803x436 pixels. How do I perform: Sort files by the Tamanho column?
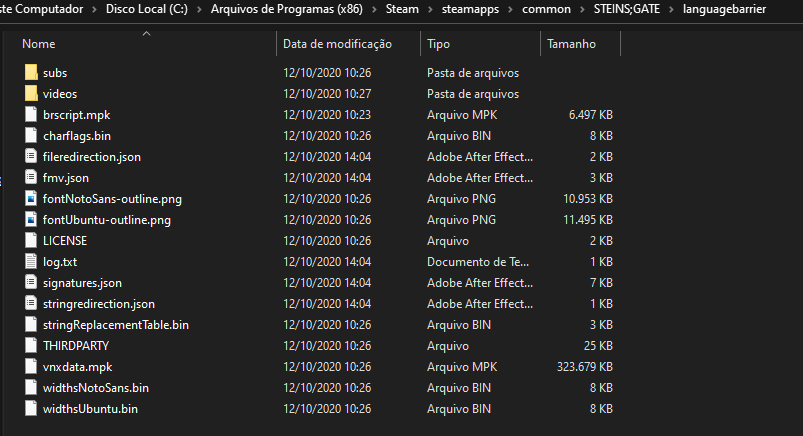572,44
